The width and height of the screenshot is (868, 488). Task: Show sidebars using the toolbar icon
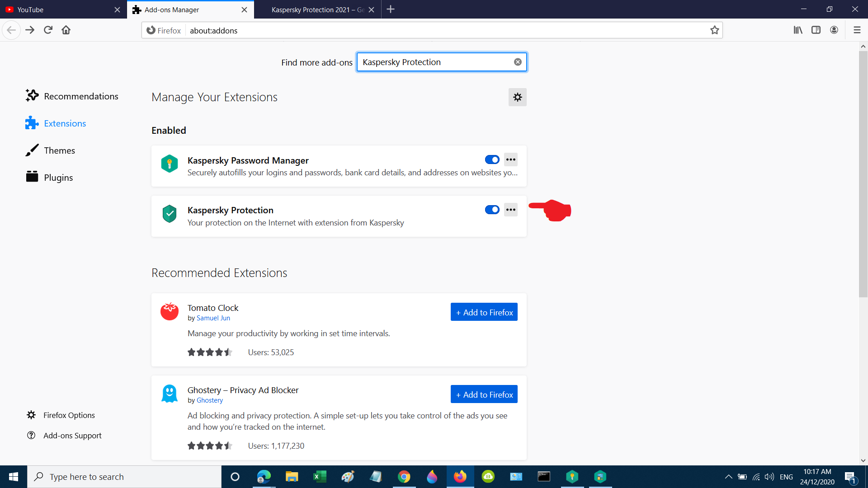[x=816, y=30]
